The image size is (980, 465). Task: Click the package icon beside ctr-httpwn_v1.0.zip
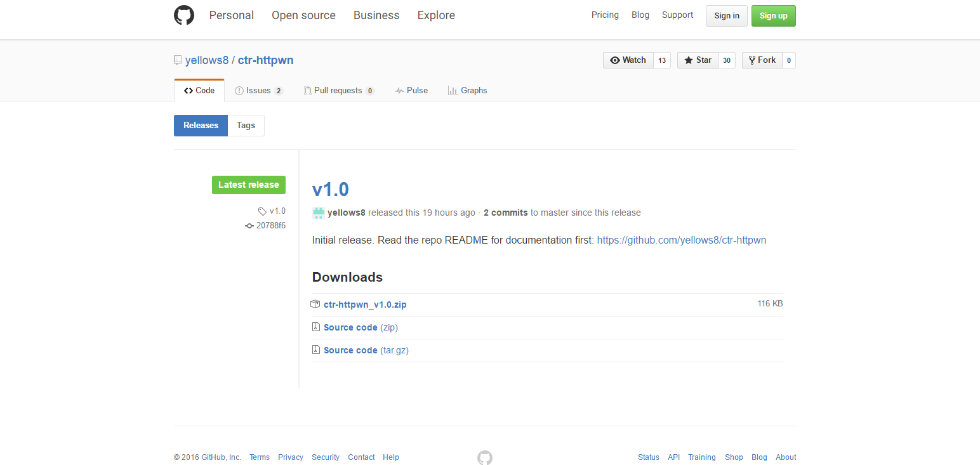point(315,305)
